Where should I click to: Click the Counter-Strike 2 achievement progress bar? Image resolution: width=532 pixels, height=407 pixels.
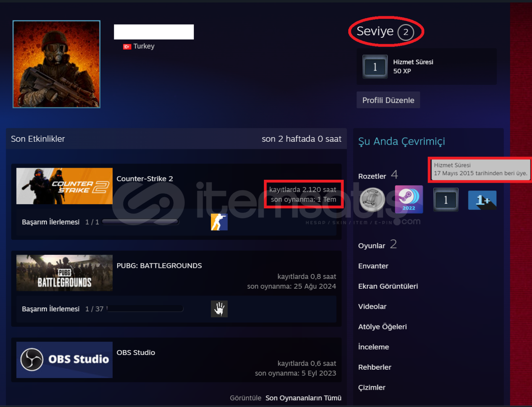tap(140, 222)
